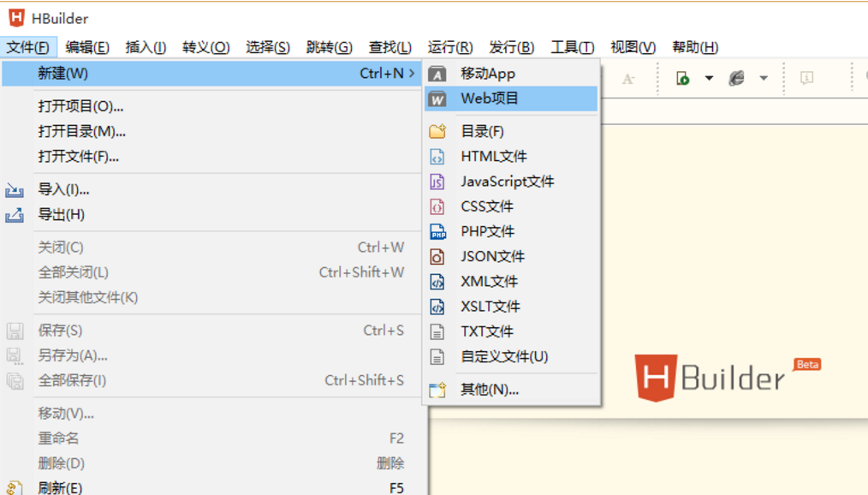868x495 pixels.
Task: Click the CSS文件 icon
Action: (x=437, y=206)
